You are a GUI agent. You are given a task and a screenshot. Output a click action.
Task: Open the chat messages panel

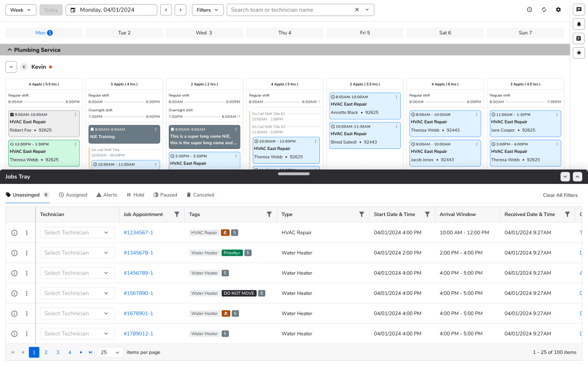click(579, 9)
